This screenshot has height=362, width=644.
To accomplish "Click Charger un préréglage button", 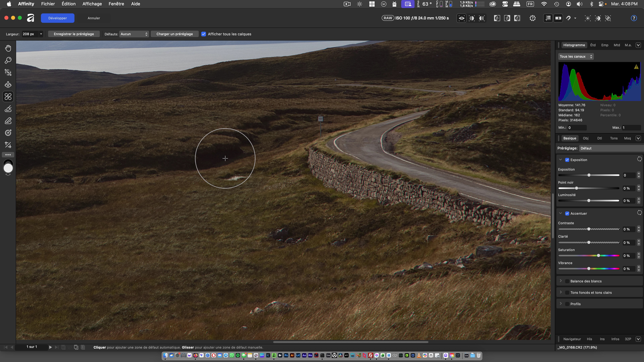I will pos(174,34).
